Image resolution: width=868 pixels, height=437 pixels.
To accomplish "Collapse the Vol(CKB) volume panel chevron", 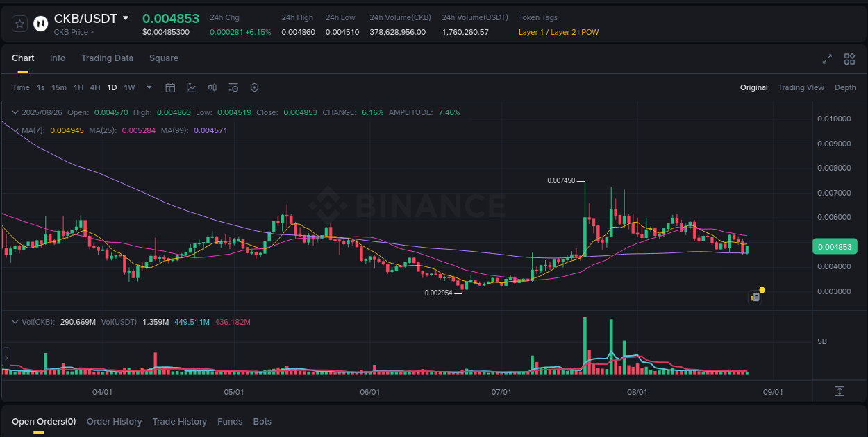I will 15,322.
